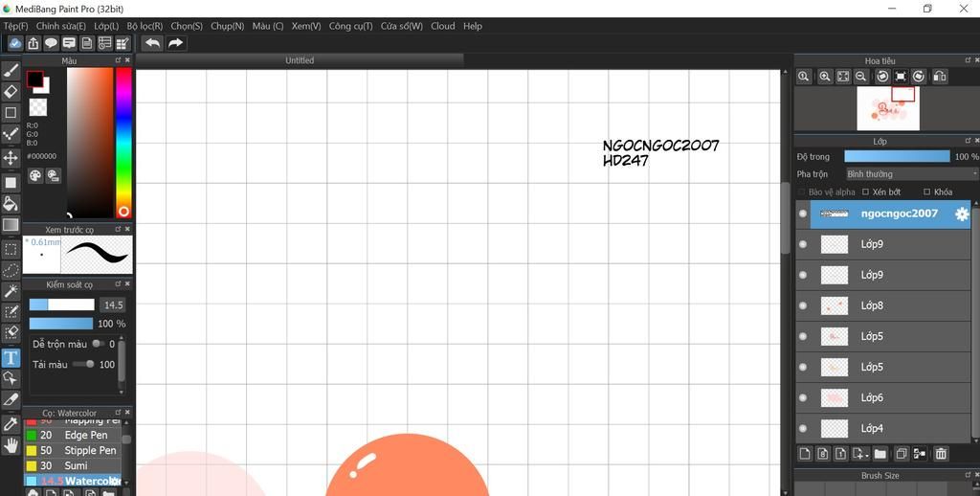Zoom out on the Navigator panel
The height and width of the screenshot is (496, 980).
tap(860, 77)
